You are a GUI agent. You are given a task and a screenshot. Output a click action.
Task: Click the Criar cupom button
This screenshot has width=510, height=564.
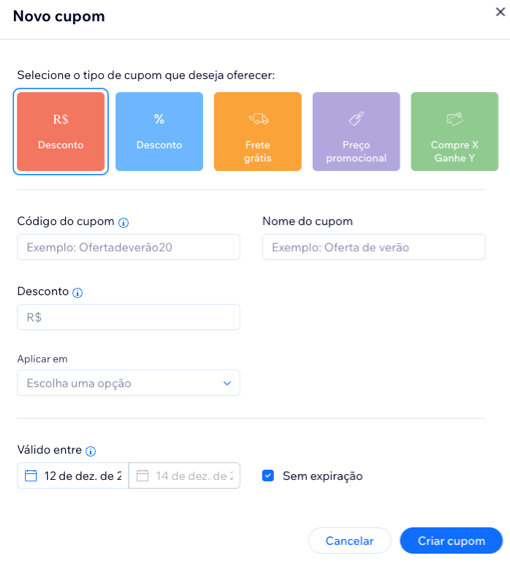pos(451,541)
